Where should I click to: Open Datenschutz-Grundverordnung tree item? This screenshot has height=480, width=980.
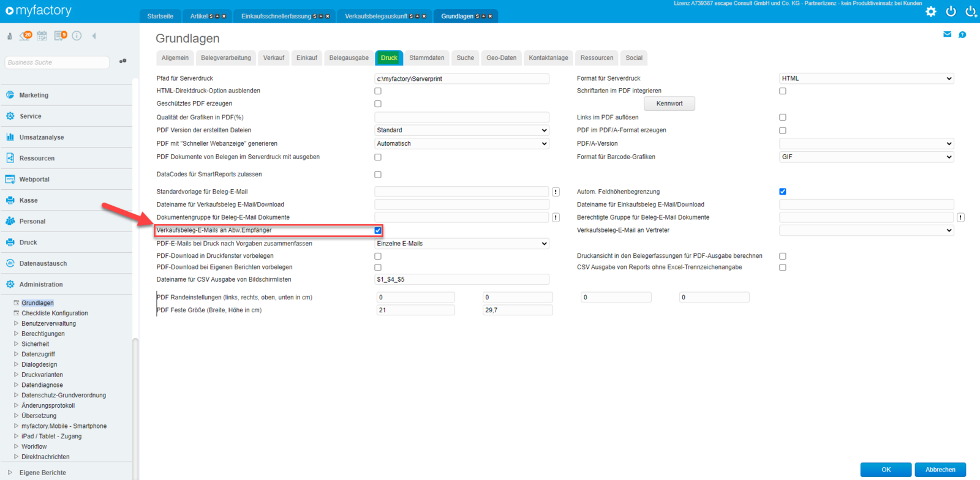click(64, 396)
